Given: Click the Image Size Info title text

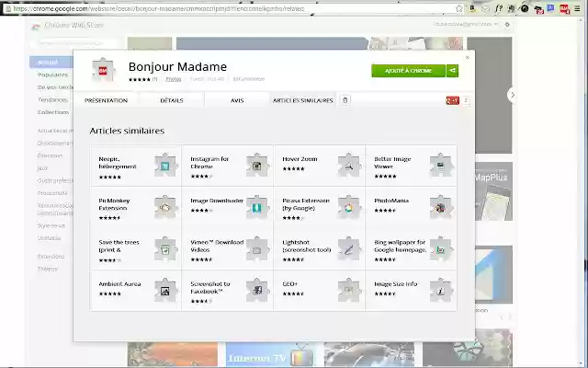Looking at the screenshot, I should (396, 284).
